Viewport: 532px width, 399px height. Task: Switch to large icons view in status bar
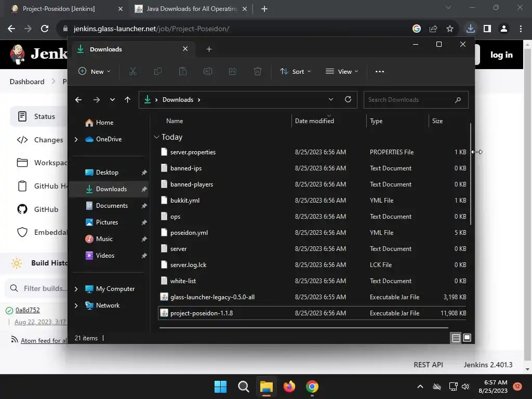[x=467, y=338]
